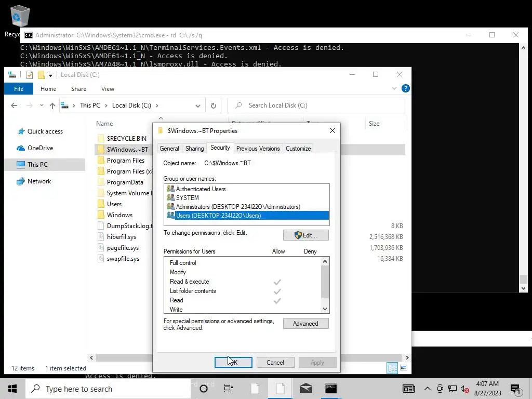This screenshot has width=532, height=399.
Task: Click the chevron after This PC in address
Action: tap(106, 105)
